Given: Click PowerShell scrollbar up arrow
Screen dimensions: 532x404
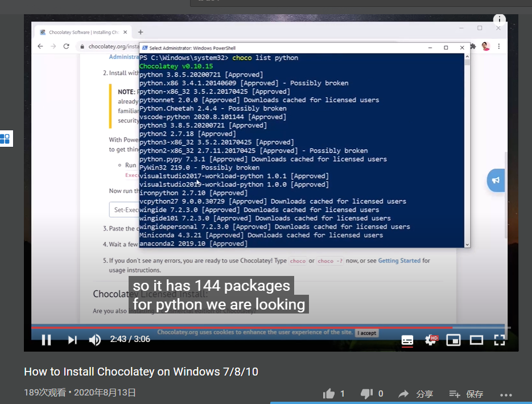Looking at the screenshot, I should pos(467,57).
